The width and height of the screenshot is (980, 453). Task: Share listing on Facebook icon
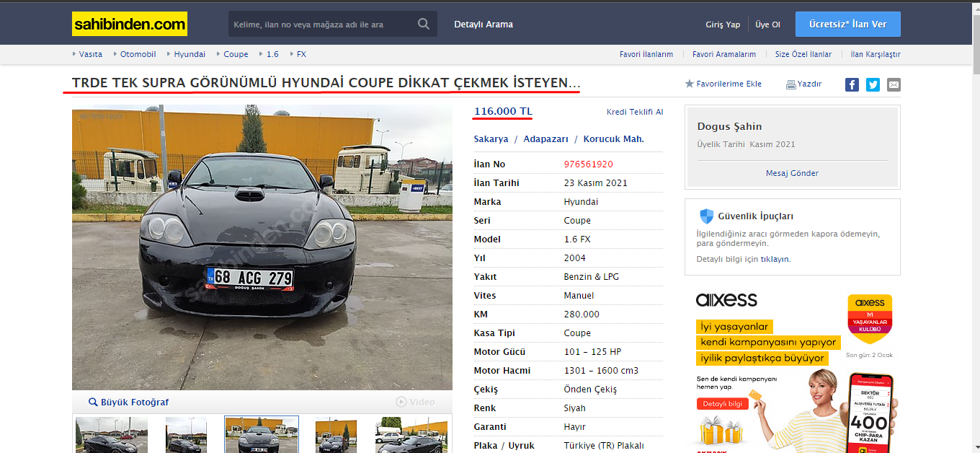click(x=852, y=84)
